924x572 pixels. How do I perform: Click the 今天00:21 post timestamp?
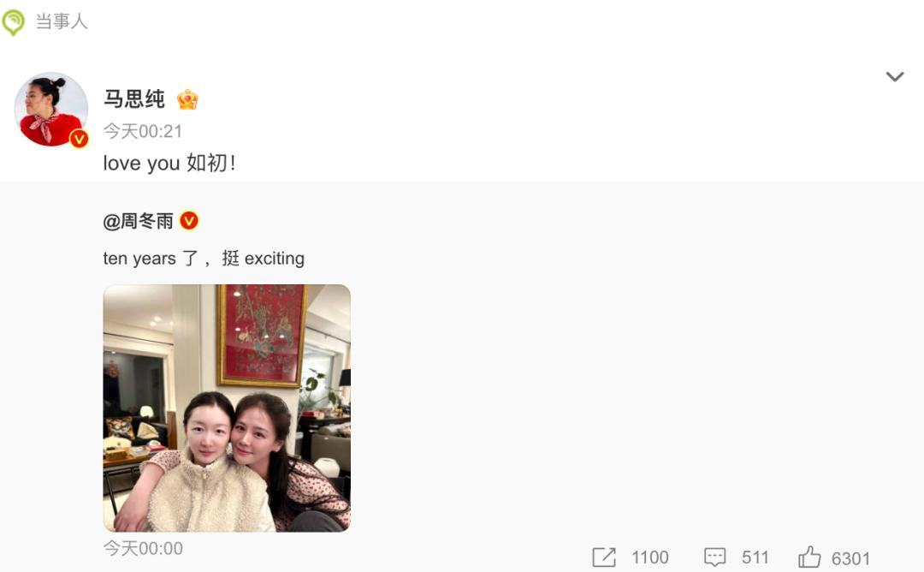pos(143,131)
